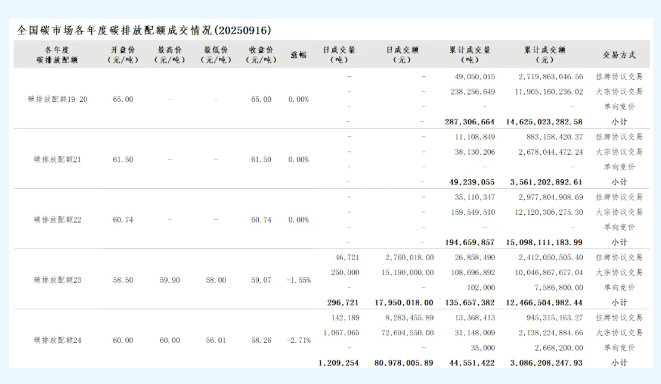
Task: Select daily subtotal amount 80,978,005.89
Action: pos(404,363)
